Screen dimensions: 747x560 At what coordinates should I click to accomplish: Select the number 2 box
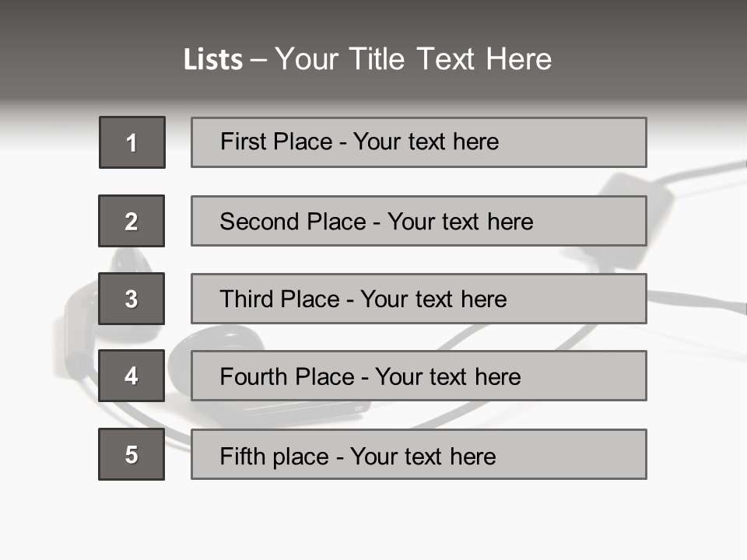[132, 221]
